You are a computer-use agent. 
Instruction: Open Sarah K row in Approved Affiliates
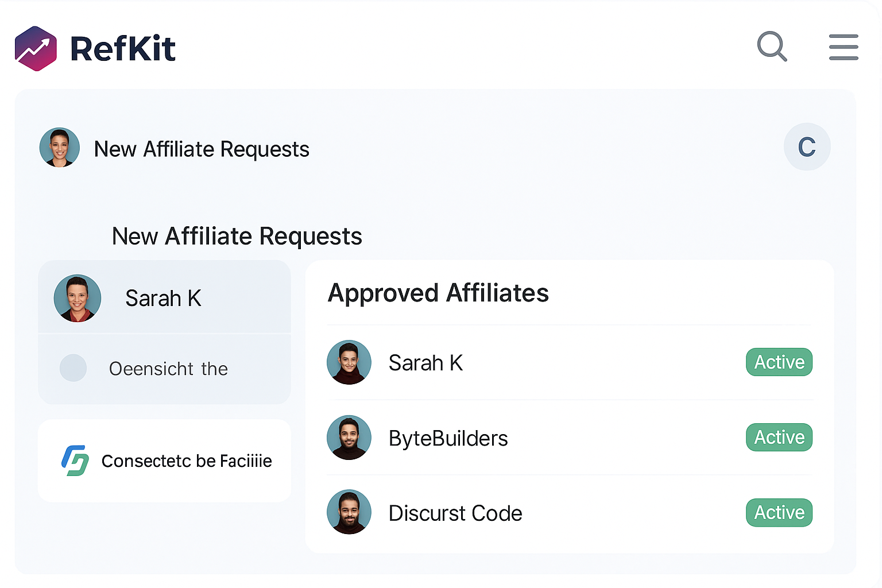point(570,362)
